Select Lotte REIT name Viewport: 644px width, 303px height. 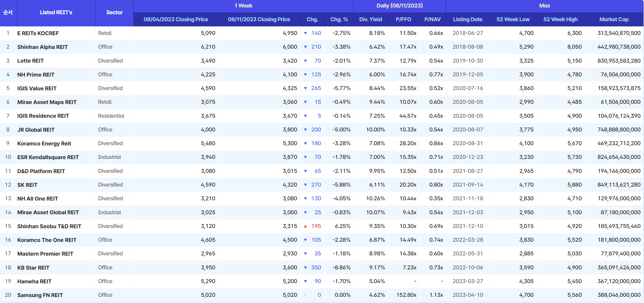click(x=31, y=61)
